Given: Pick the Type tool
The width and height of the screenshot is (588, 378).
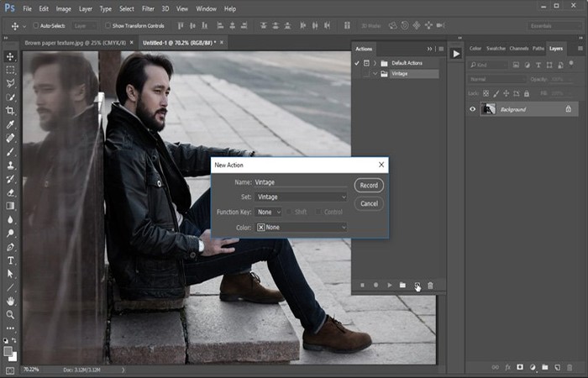Looking at the screenshot, I should pyautogui.click(x=10, y=260).
